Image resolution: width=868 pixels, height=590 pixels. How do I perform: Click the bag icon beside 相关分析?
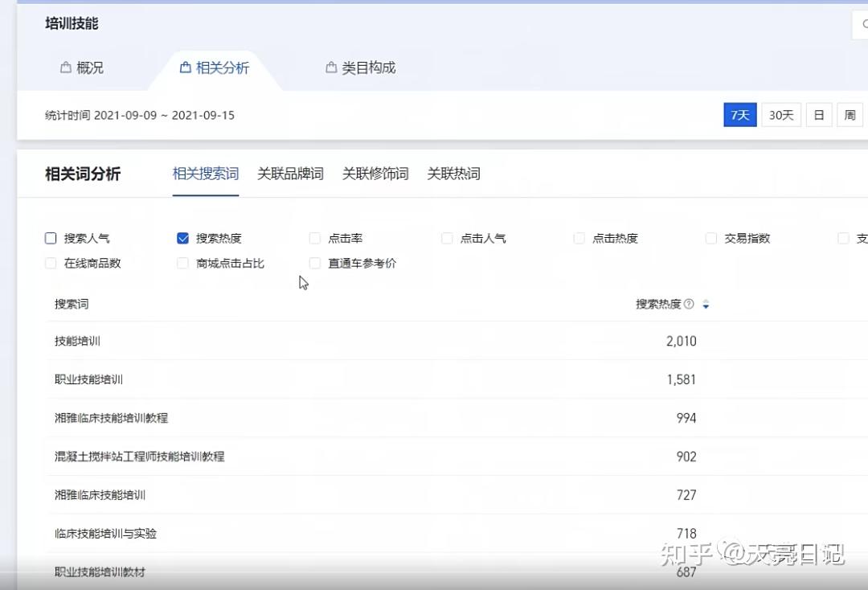pos(186,68)
